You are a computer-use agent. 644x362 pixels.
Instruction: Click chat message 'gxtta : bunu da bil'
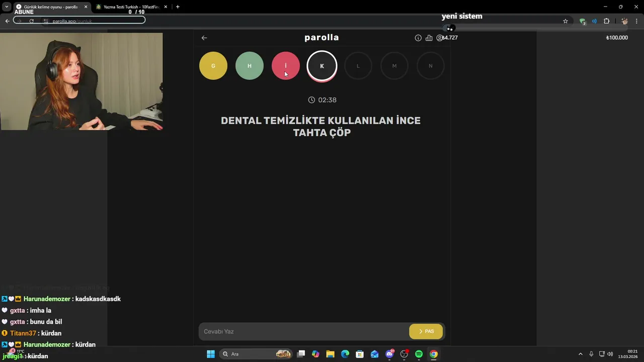[32, 322]
